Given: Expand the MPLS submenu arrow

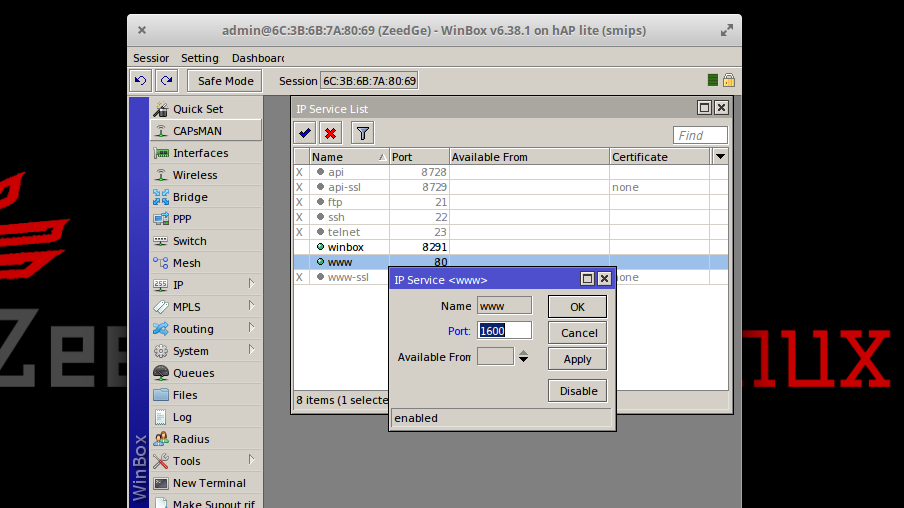Looking at the screenshot, I should (251, 306).
